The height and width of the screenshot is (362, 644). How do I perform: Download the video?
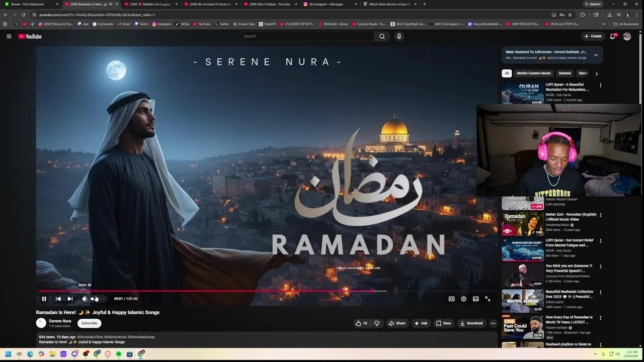471,323
